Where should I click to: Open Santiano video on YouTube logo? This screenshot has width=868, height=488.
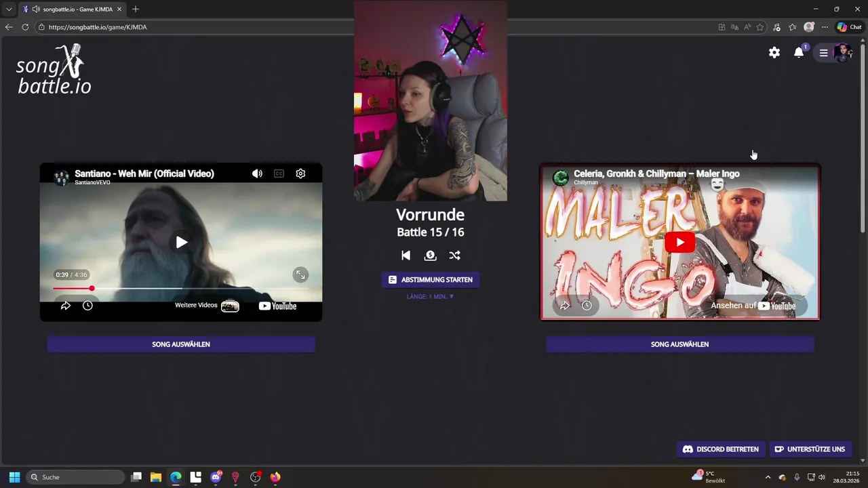tap(278, 306)
